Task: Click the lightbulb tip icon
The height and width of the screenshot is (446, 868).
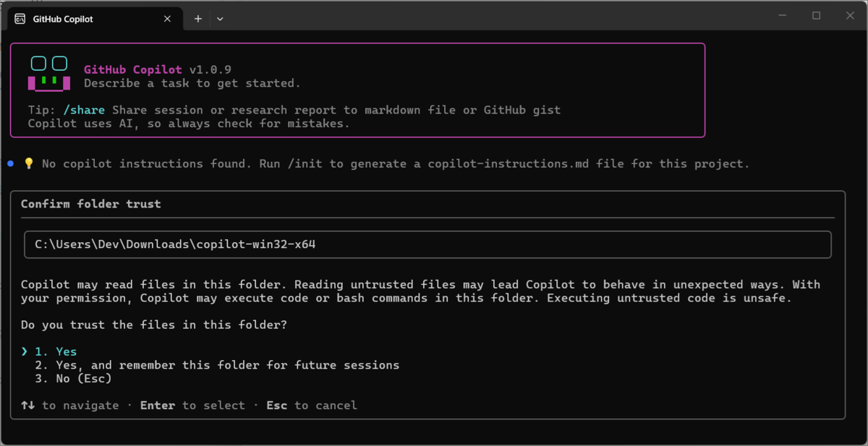Action: (29, 163)
